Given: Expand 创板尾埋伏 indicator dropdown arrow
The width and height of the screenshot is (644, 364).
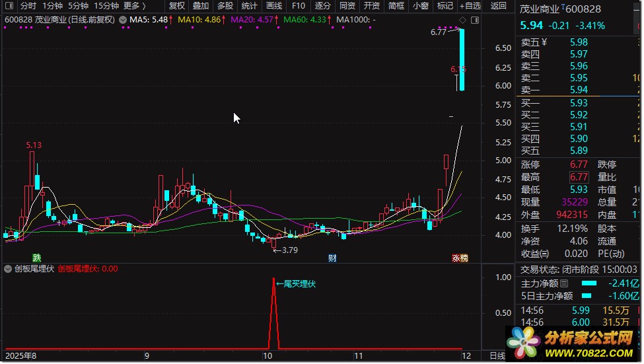Looking at the screenshot, I should 8,269.
